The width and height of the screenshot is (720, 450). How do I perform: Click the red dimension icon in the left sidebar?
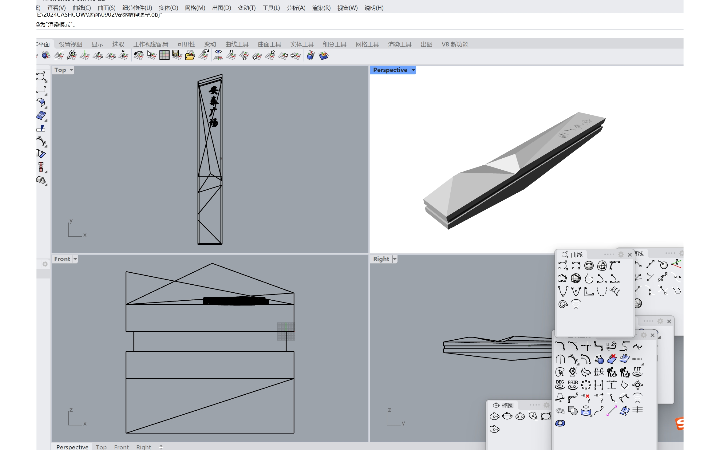point(41,167)
